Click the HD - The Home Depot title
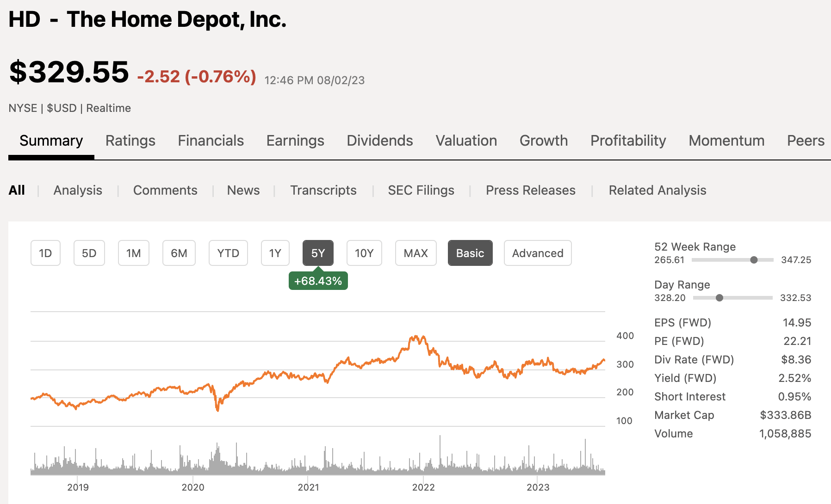This screenshot has height=504, width=831. point(148,19)
